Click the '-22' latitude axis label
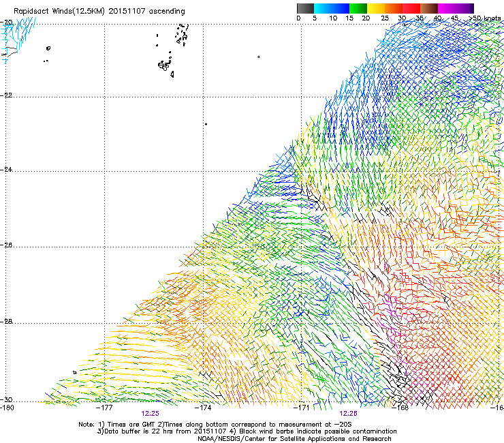The height and width of the screenshot is (443, 504). click(6, 95)
